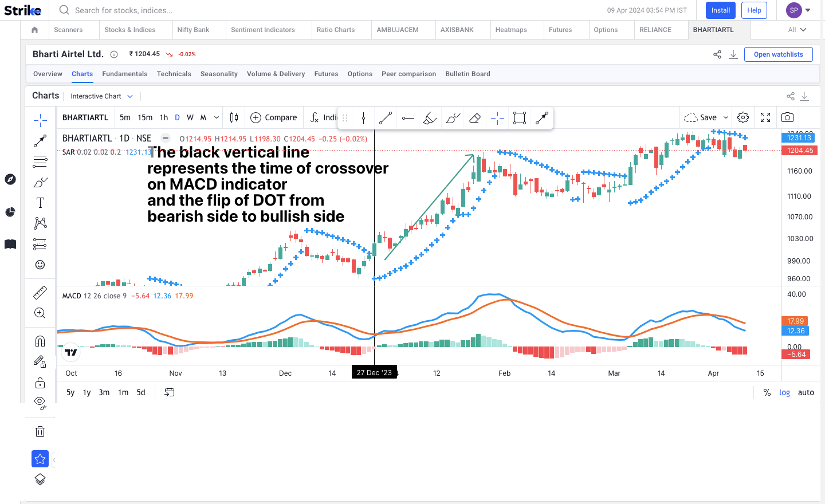This screenshot has width=825, height=504.
Task: Open the compass icon in left rail
Action: point(10,179)
